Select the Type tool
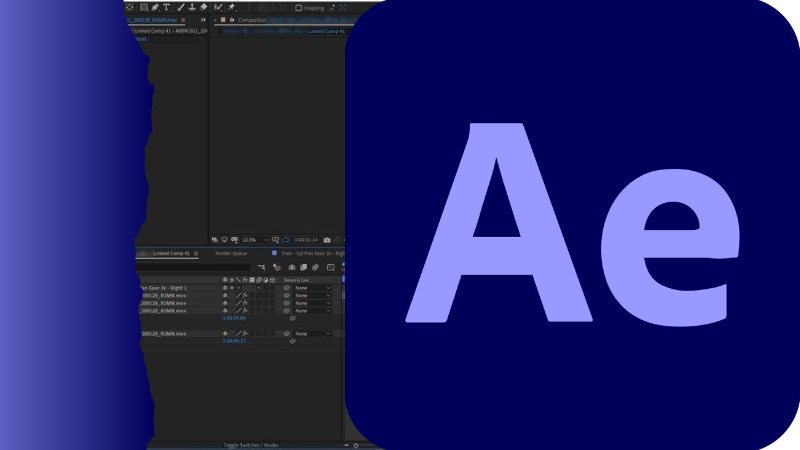 166,7
